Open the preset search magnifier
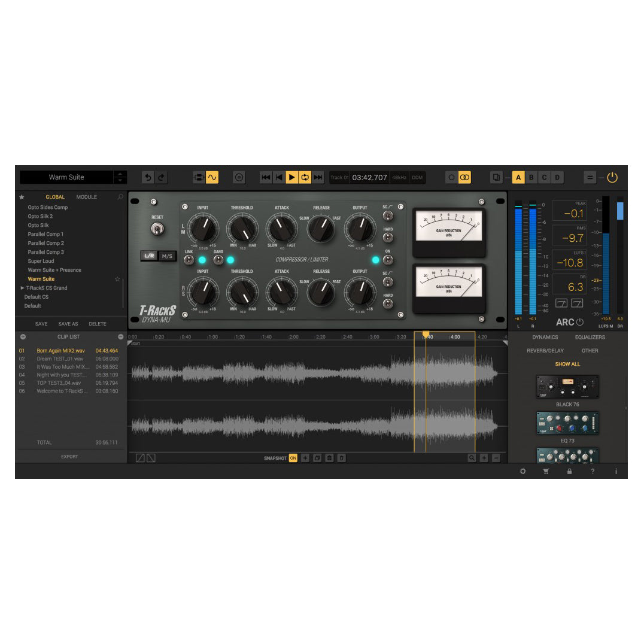The image size is (644, 644). click(x=120, y=197)
